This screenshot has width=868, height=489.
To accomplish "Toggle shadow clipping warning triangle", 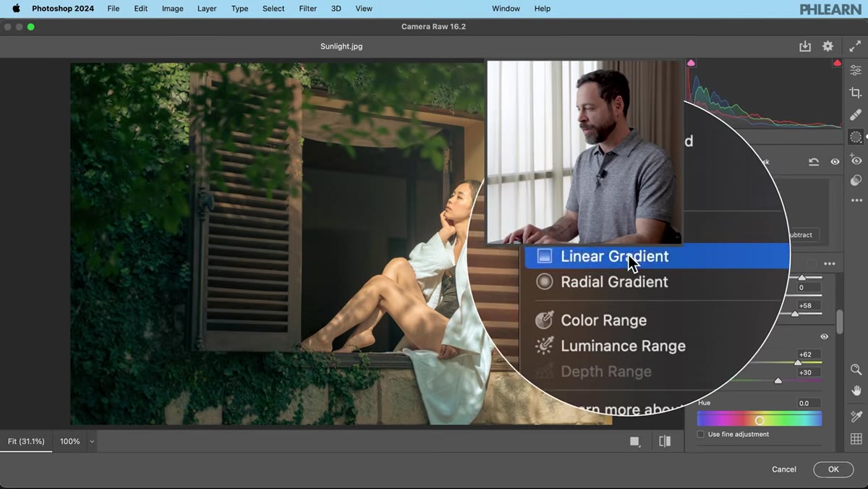I will pos(691,63).
